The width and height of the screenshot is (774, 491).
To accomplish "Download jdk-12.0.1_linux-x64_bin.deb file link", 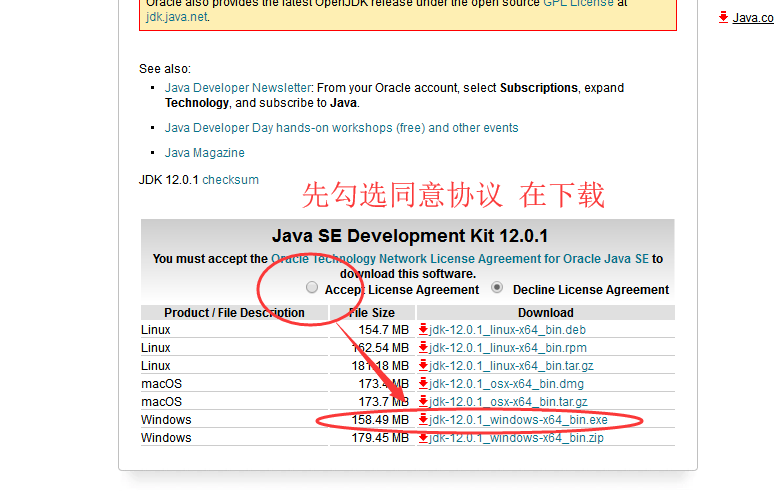I will pyautogui.click(x=507, y=330).
